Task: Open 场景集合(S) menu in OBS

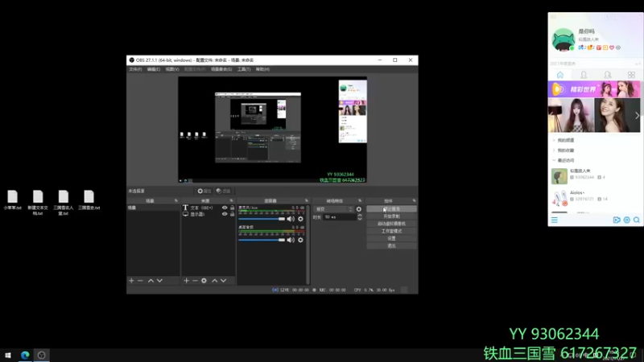Action: 221,69
